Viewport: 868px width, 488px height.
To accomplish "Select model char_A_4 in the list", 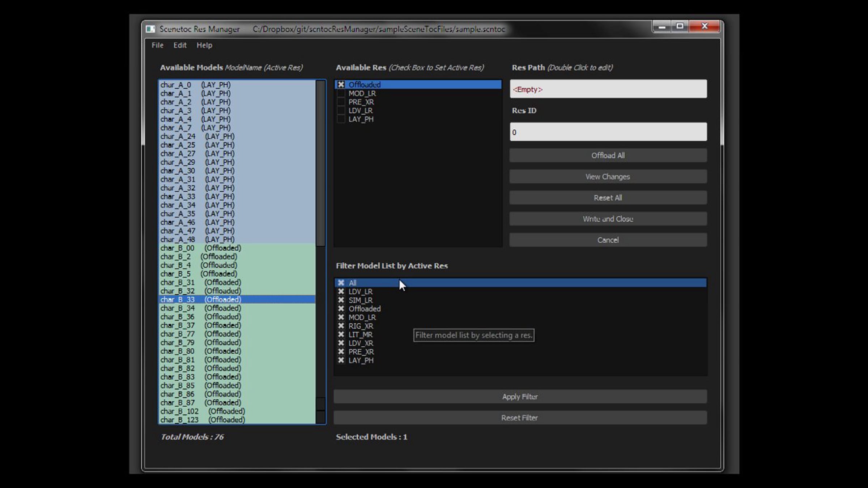I will click(237, 119).
